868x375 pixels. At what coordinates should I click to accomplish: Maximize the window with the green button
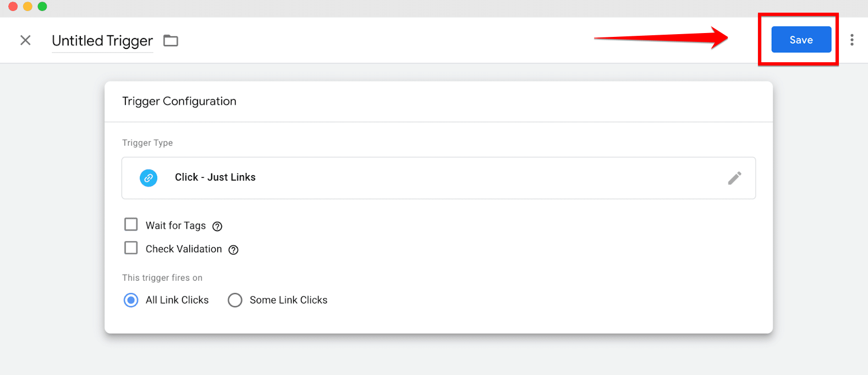point(42,7)
